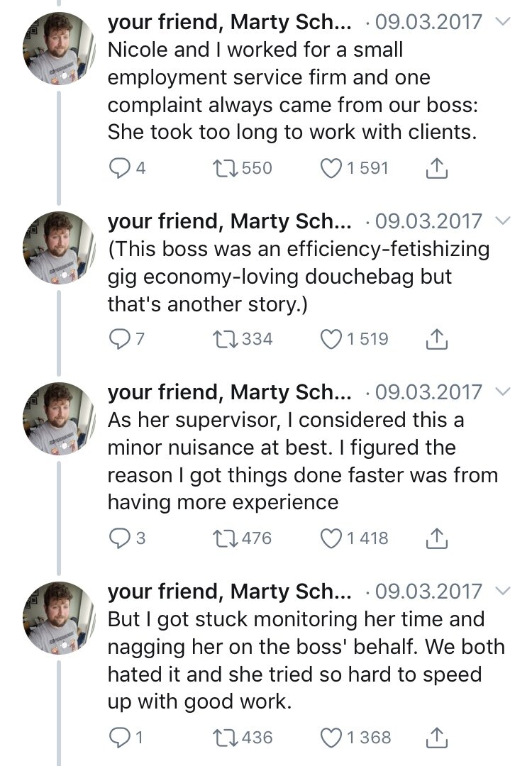532x766 pixels.
Task: Open the 09.03.2017 date on the 'But I got stuck' tweet
Action: click(428, 591)
